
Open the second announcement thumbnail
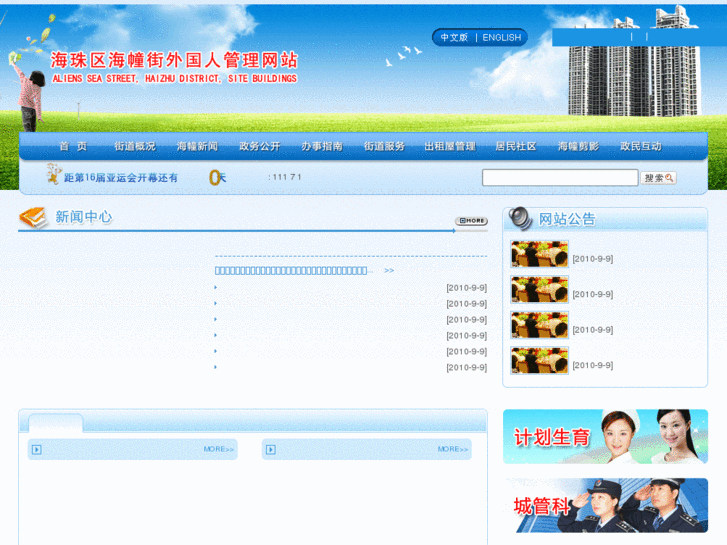(x=539, y=289)
